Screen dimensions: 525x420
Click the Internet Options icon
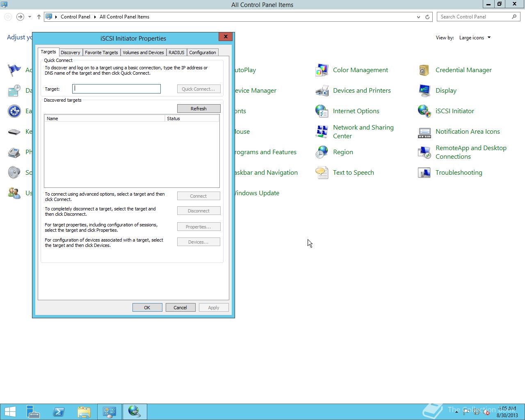coord(322,111)
